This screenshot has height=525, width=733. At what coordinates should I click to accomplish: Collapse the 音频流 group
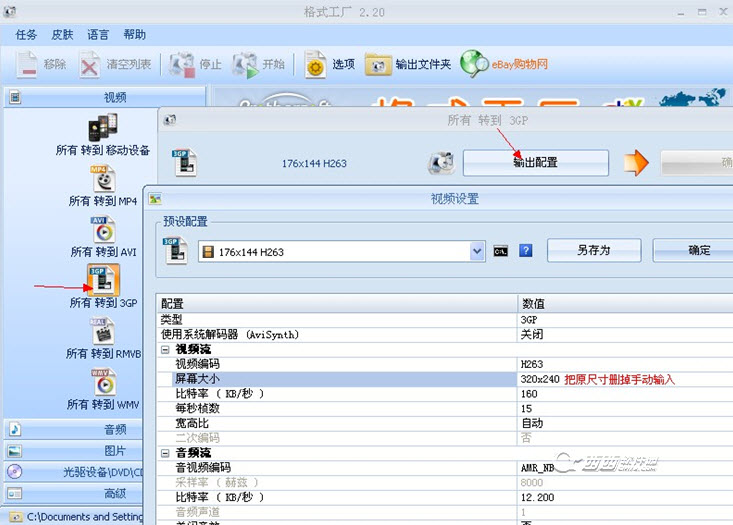(x=165, y=453)
